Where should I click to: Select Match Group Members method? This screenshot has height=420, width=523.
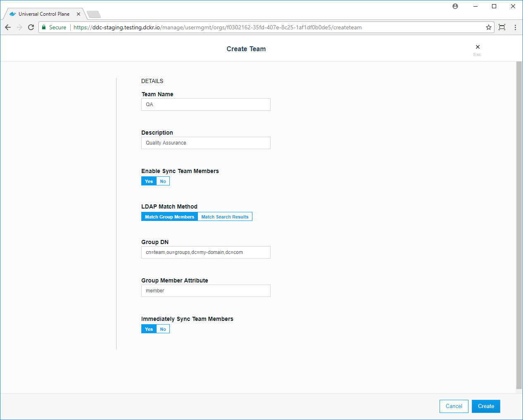(169, 217)
